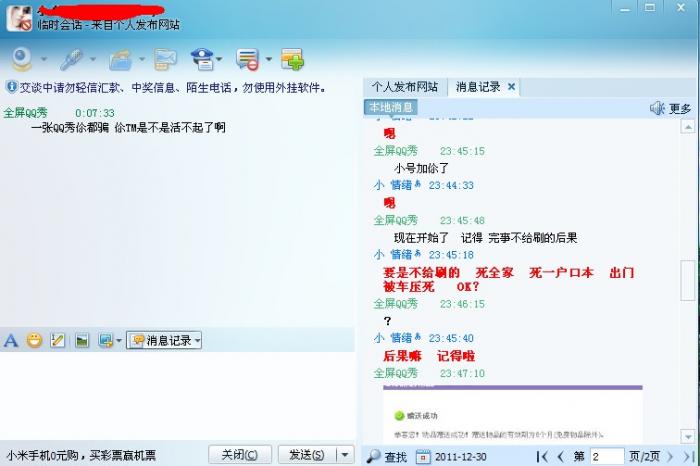Image resolution: width=700 pixels, height=466 pixels.
Task: Toggle the 消息记录 message history button
Action: pos(164,341)
